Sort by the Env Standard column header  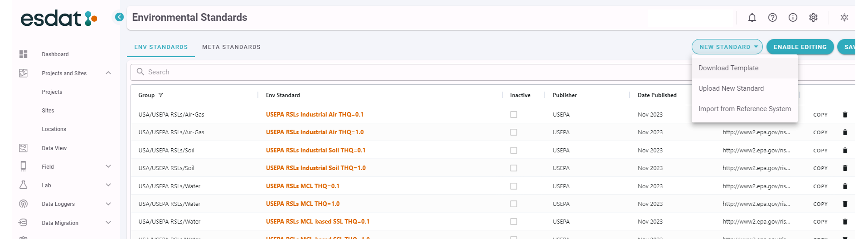tap(283, 95)
